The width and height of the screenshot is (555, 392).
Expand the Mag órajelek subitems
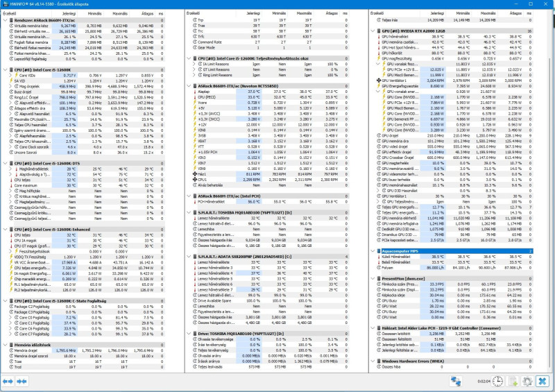[x=10, y=87]
